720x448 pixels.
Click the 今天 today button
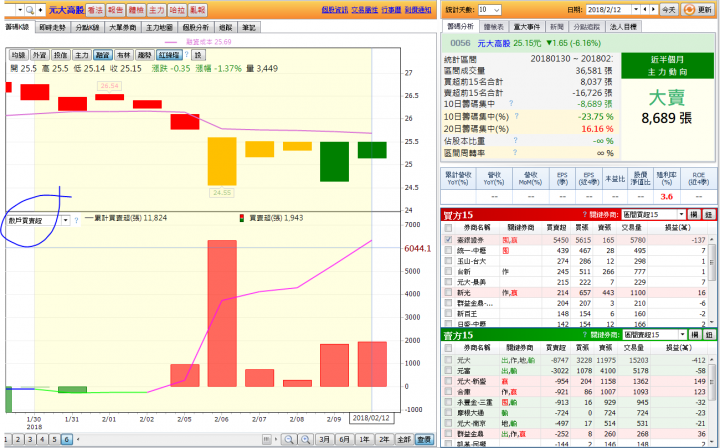pos(668,10)
